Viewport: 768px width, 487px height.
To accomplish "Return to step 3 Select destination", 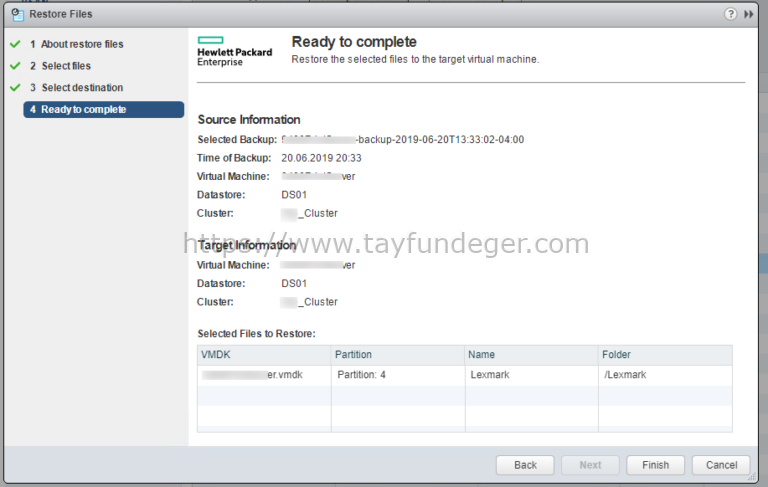I will tap(82, 88).
